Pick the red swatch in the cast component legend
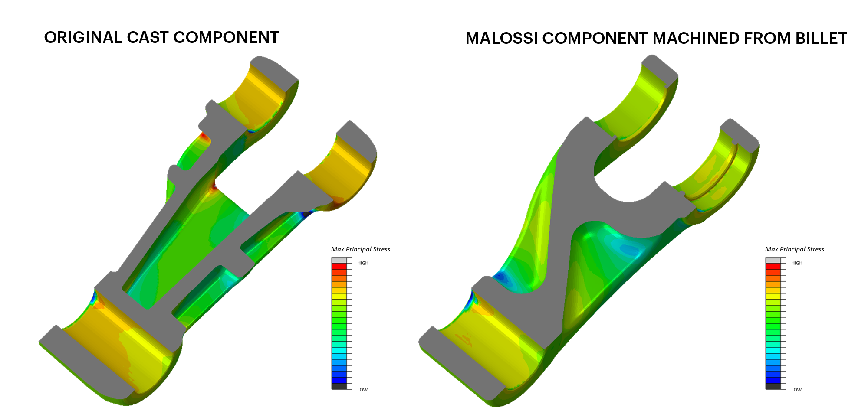Screen dimensions: 868x414 (339, 266)
